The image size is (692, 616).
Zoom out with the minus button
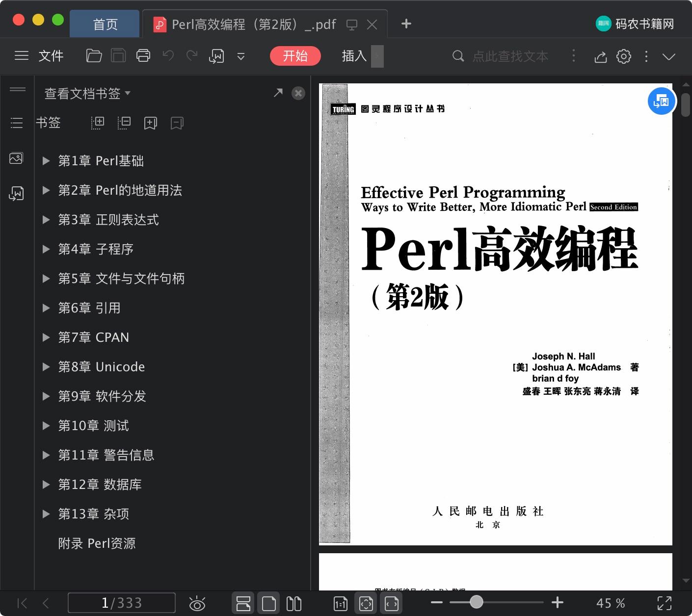point(437,602)
